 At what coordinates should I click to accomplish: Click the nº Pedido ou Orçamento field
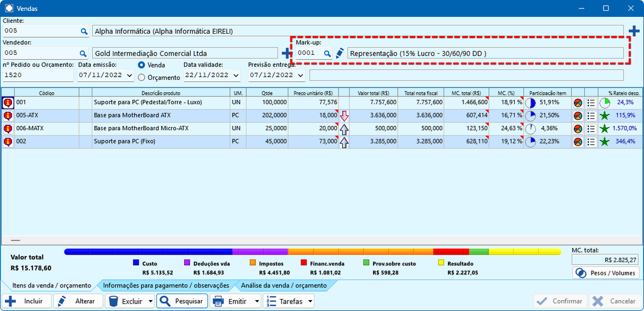coord(38,75)
